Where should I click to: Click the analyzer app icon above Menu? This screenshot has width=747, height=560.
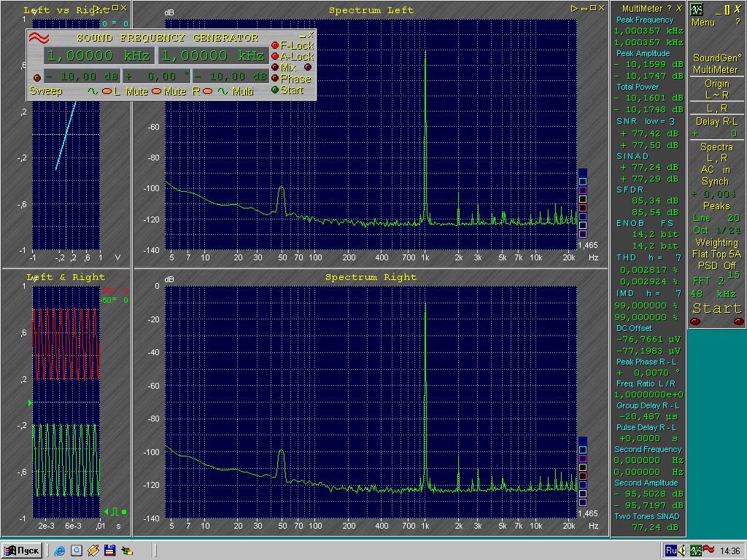click(697, 9)
